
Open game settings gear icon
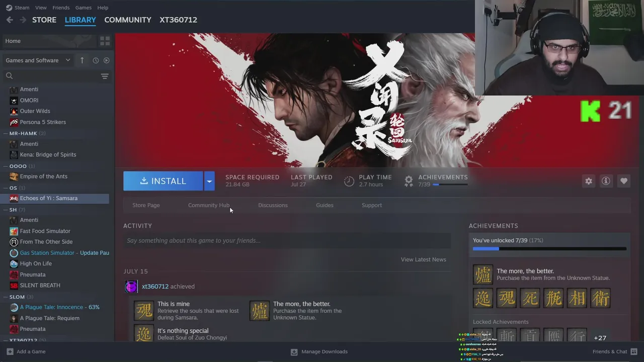click(589, 181)
